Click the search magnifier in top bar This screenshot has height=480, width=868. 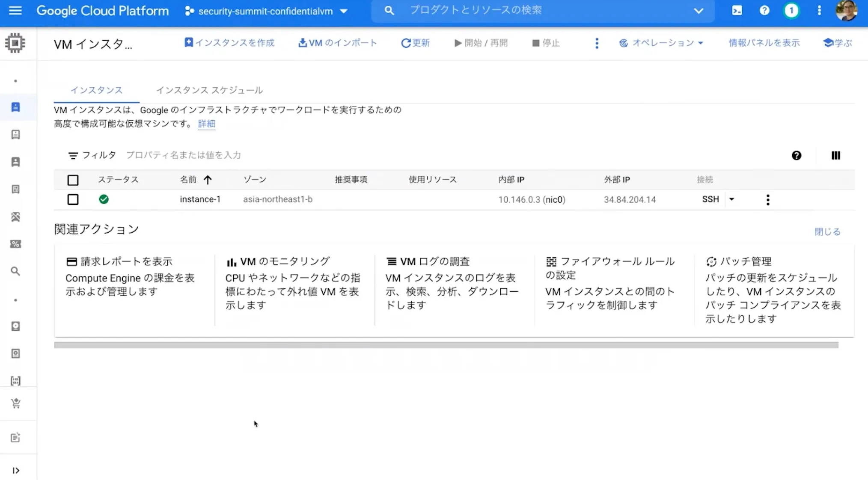tap(389, 10)
